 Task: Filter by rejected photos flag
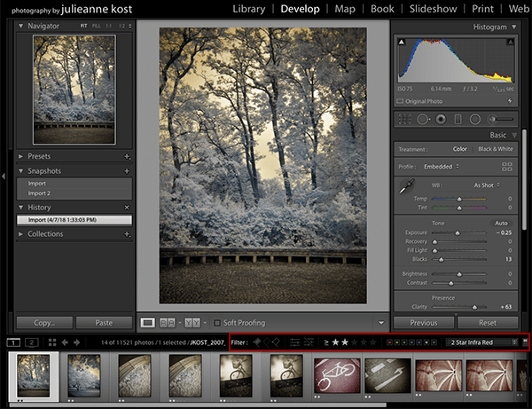[276, 342]
